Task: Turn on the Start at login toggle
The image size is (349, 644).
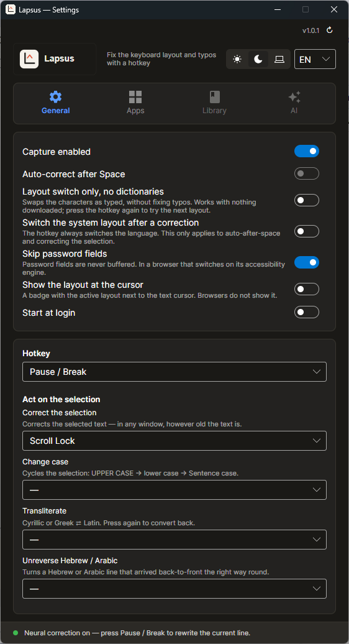Action: point(307,312)
